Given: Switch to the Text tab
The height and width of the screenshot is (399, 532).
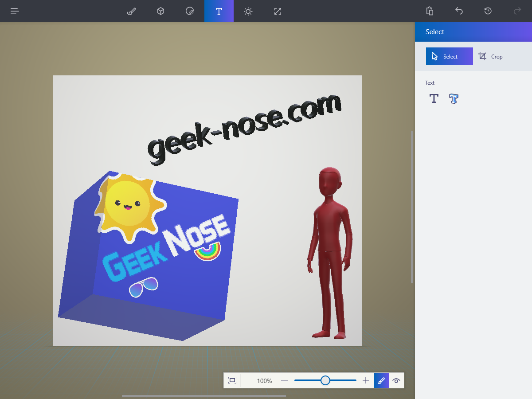Looking at the screenshot, I should point(219,11).
